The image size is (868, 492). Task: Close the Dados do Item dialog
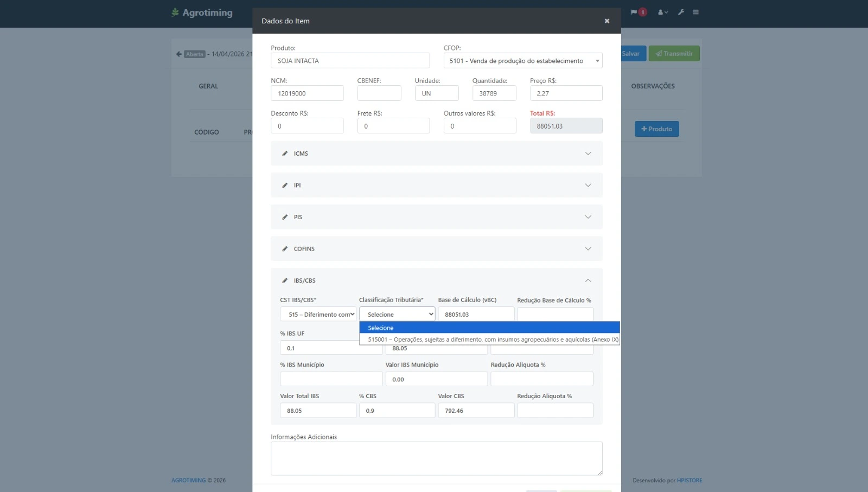click(607, 21)
